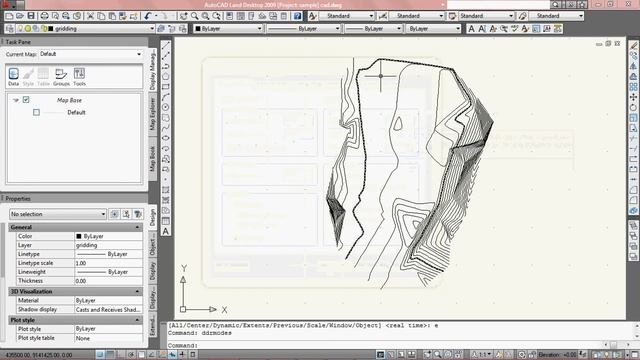Screen dimensions: 640x360
Task: Click the Cut scissors icon
Action: [90, 16]
